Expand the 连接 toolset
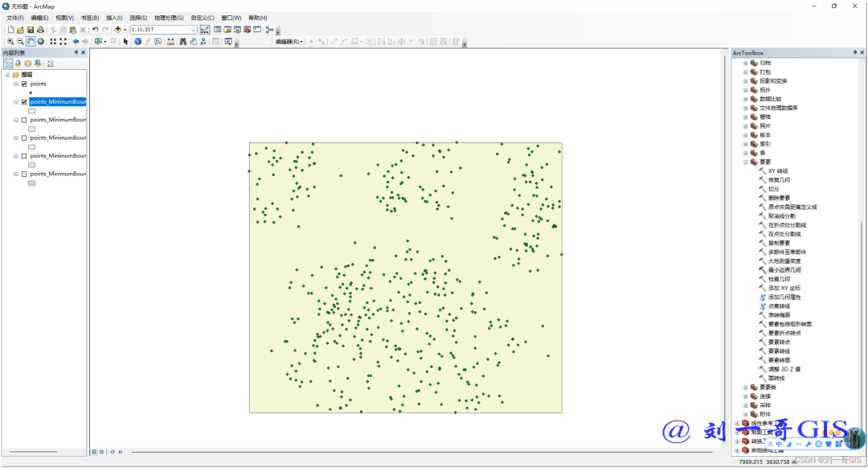The height and width of the screenshot is (468, 868). (746, 396)
